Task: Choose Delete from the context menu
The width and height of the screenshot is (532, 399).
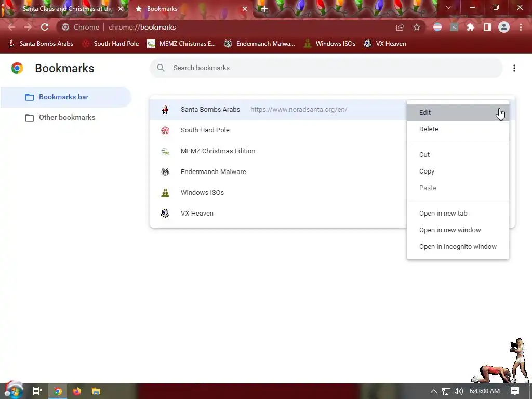Action: [458, 129]
